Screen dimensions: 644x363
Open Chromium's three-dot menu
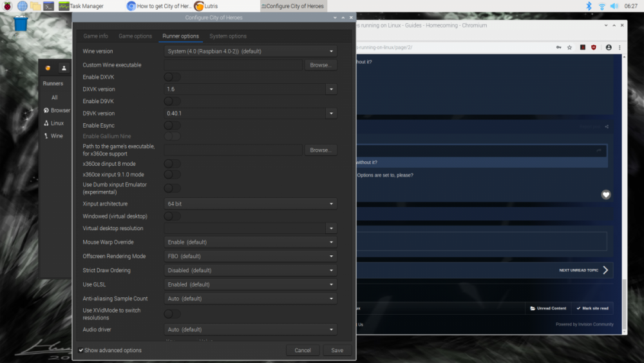[618, 47]
